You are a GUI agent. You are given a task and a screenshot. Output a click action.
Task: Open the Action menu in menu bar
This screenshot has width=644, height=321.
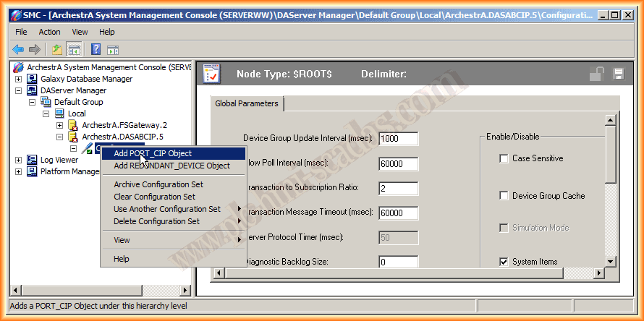pyautogui.click(x=50, y=32)
